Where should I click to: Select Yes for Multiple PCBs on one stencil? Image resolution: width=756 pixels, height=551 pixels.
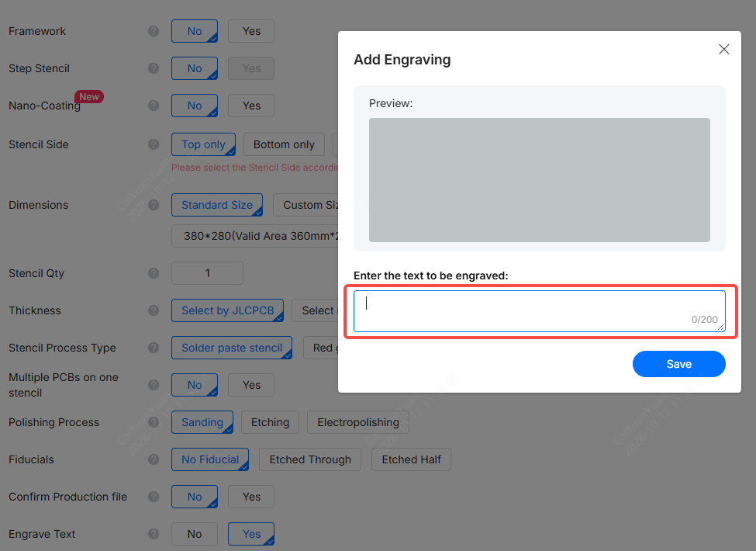[x=251, y=385]
